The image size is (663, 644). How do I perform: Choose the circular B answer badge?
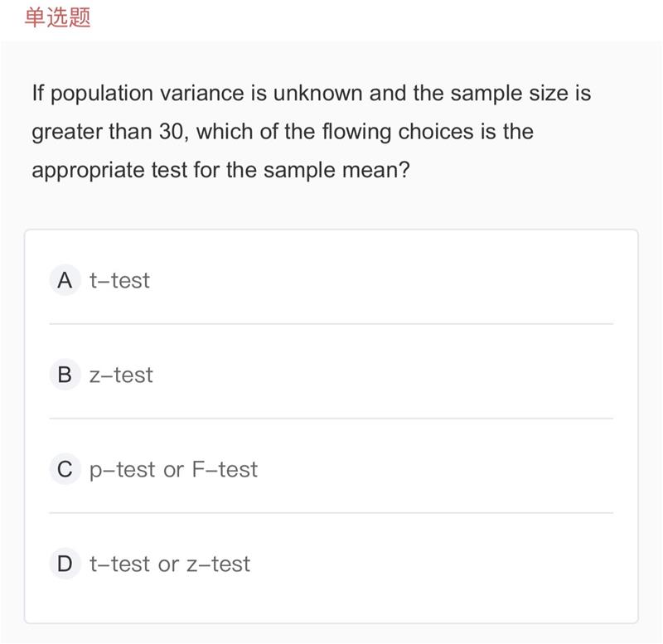click(65, 375)
